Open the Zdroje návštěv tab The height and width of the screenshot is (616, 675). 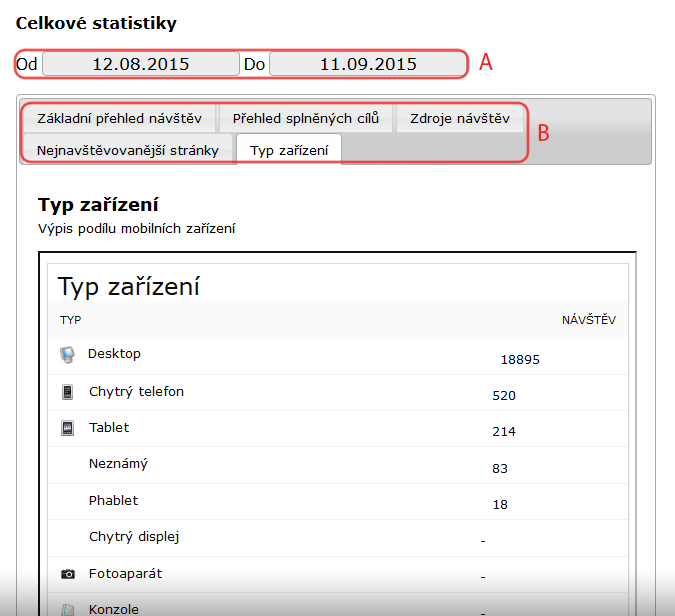pyautogui.click(x=460, y=118)
